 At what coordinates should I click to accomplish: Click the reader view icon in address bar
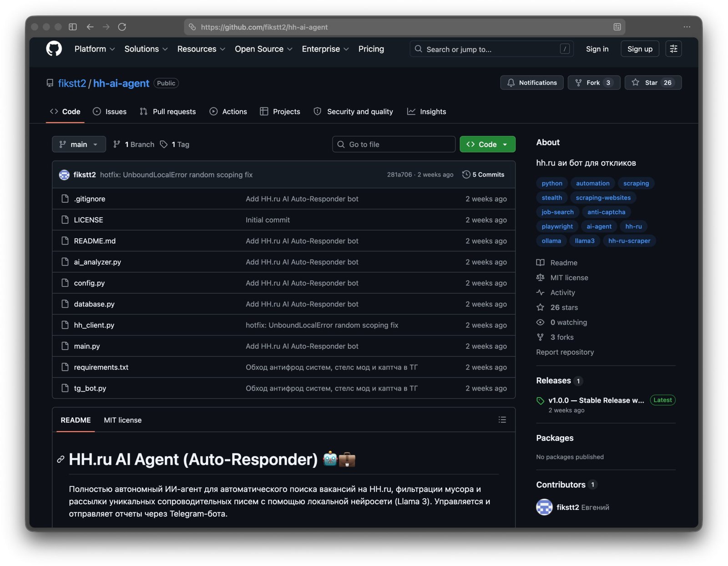click(x=617, y=27)
